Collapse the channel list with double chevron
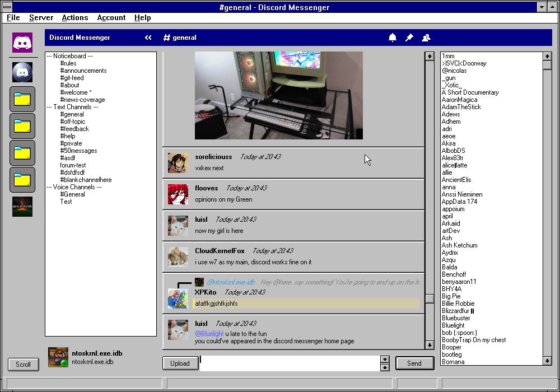Image resolution: width=560 pixels, height=392 pixels. tap(148, 38)
